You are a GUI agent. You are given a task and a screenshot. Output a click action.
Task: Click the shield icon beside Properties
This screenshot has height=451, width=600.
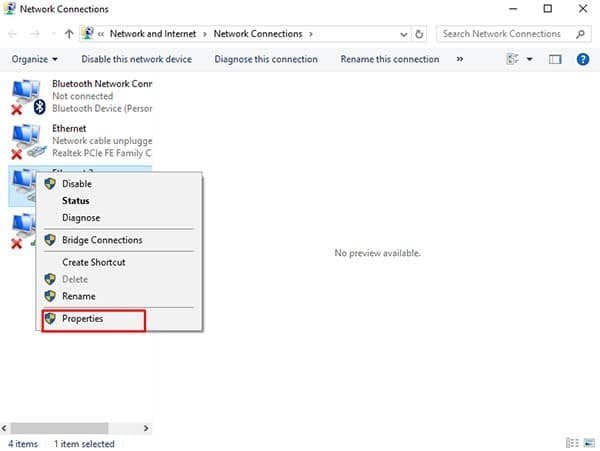pos(50,318)
